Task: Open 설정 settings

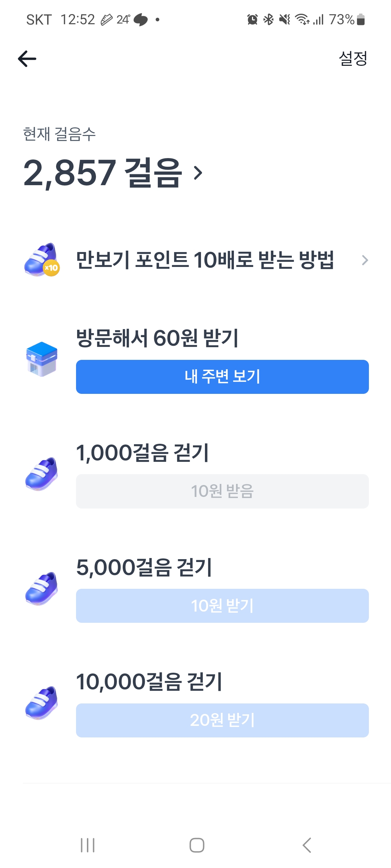Action: tap(353, 59)
